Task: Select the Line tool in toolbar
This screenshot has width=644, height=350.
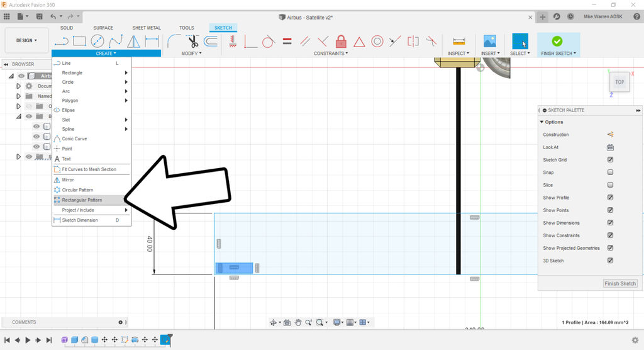Action: pos(61,41)
